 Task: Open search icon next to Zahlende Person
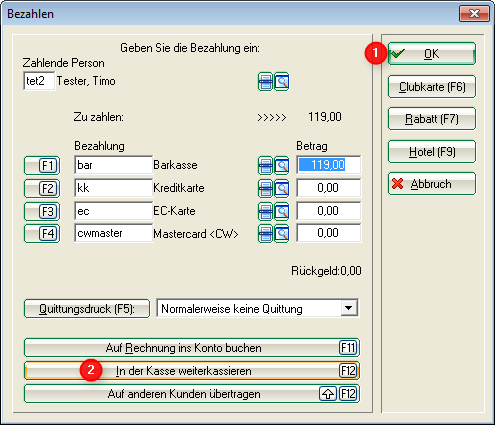pos(282,82)
